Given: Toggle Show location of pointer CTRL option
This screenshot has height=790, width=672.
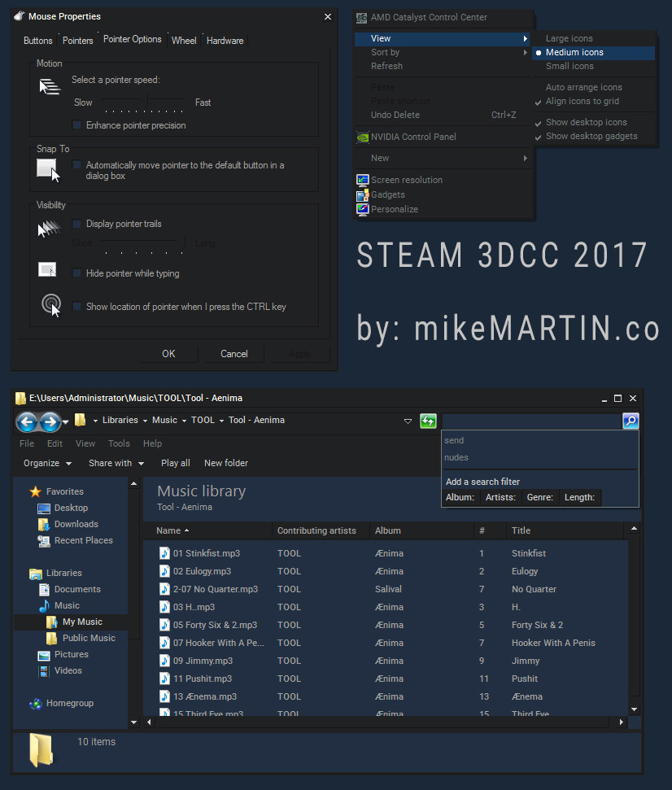Looking at the screenshot, I should coord(76,307).
